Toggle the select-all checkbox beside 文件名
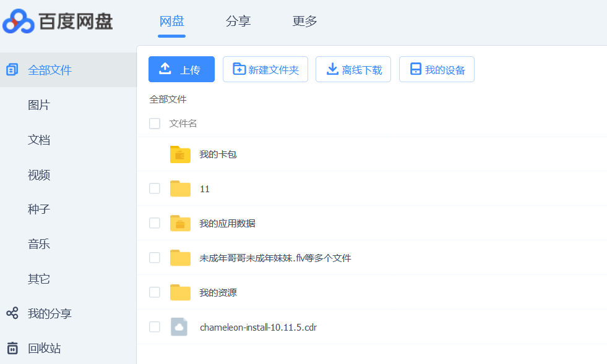607x364 pixels. coord(155,124)
